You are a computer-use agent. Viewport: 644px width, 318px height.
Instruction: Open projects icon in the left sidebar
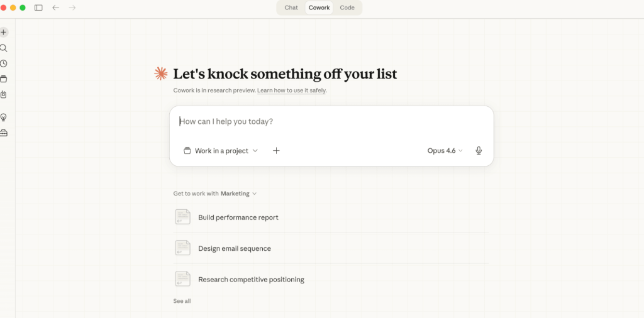coord(3,79)
